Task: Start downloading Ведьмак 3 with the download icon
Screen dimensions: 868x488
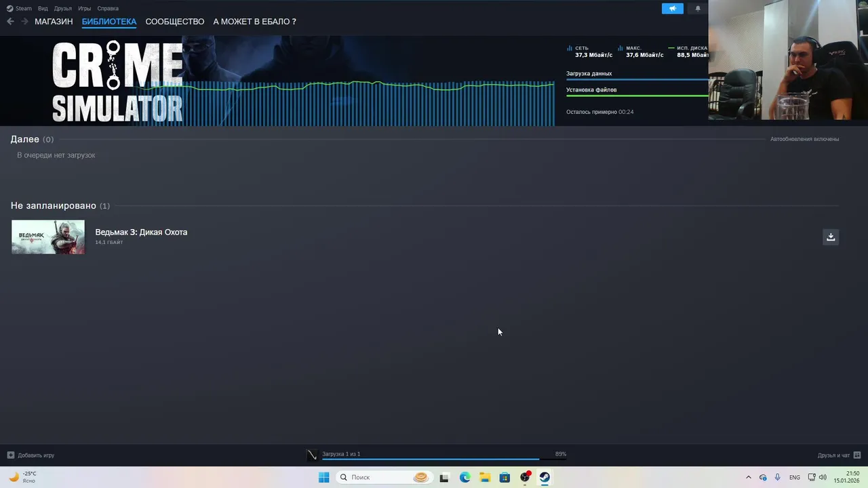Action: click(831, 237)
